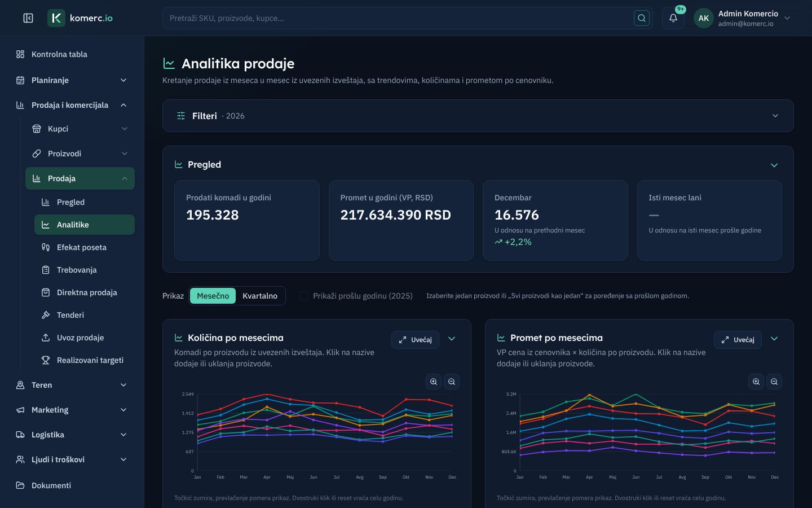
Task: Click Uvećaj on Količina po mesecima
Action: point(415,340)
